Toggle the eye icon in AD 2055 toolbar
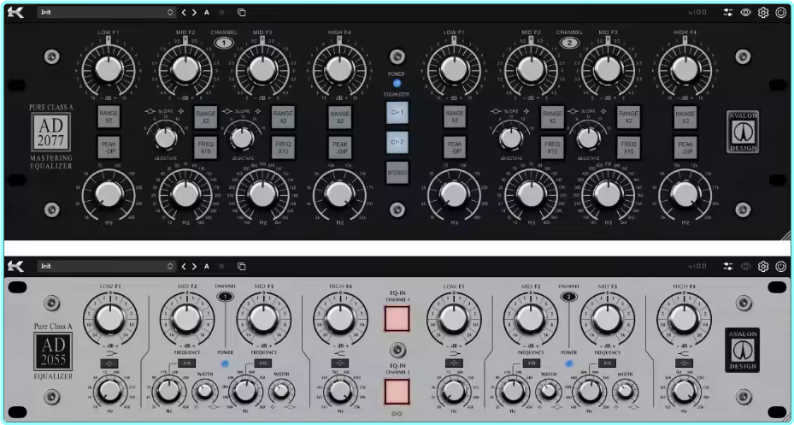The image size is (794, 425). click(745, 266)
